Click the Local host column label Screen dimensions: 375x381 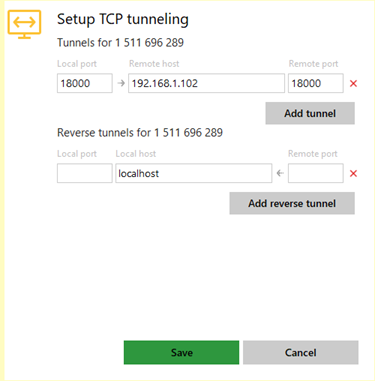point(136,154)
